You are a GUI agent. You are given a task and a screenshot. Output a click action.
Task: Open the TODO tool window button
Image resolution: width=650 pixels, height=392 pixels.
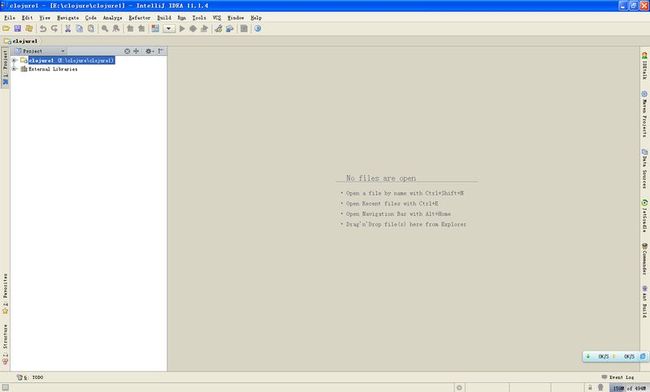pyautogui.click(x=30, y=377)
